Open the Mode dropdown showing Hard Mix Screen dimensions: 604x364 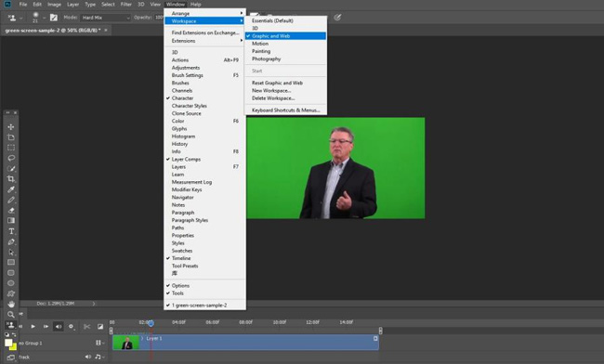coord(106,18)
